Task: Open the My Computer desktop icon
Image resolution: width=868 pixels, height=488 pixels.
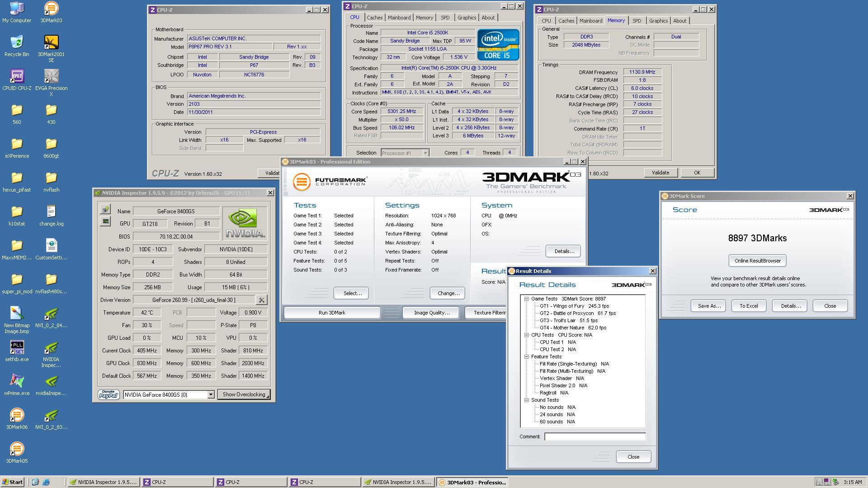Action: (x=17, y=12)
